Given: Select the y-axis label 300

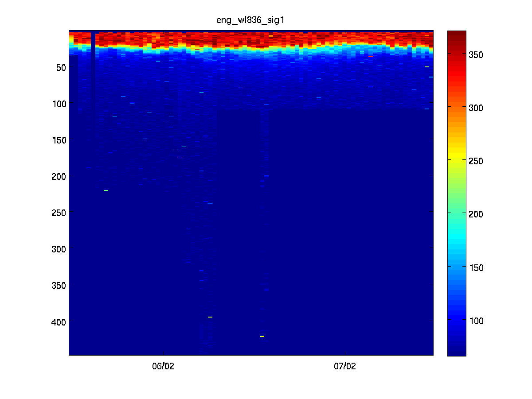Looking at the screenshot, I should click(x=59, y=249).
